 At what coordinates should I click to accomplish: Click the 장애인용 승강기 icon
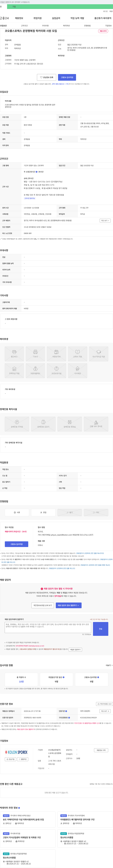(43, 424)
